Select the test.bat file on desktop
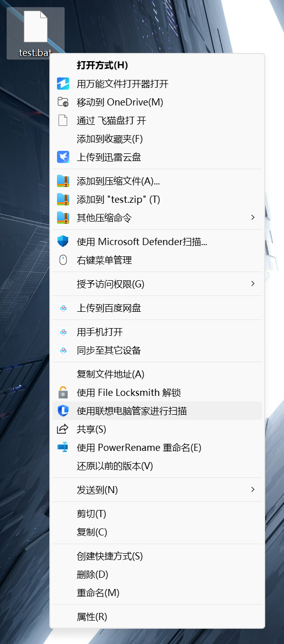 tap(36, 33)
